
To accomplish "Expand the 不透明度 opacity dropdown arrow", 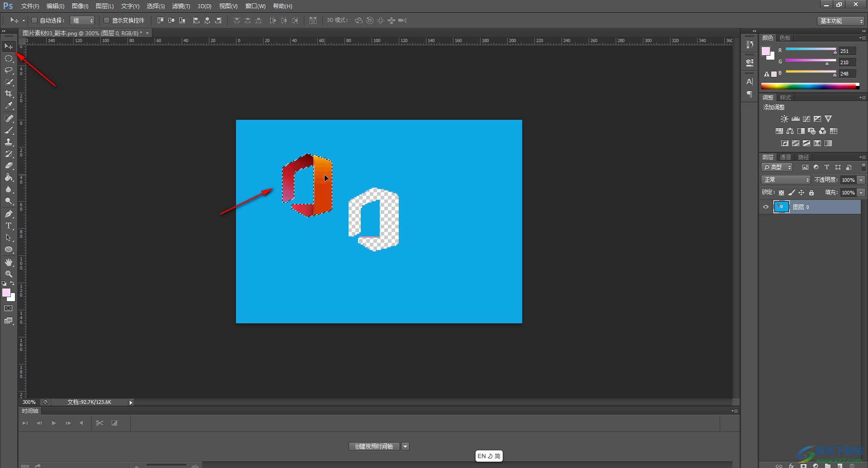I will (x=861, y=180).
